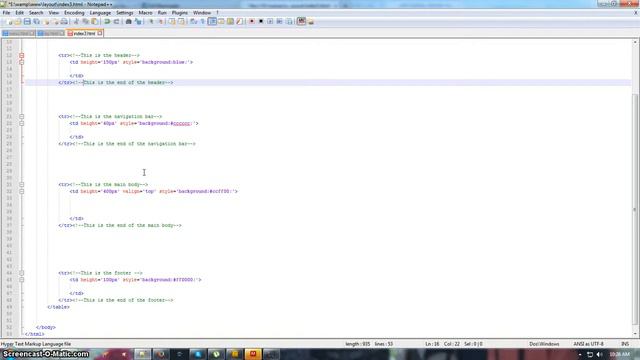Save the current file via toolbar icon
The height and width of the screenshot is (360, 640).
tap(27, 22)
